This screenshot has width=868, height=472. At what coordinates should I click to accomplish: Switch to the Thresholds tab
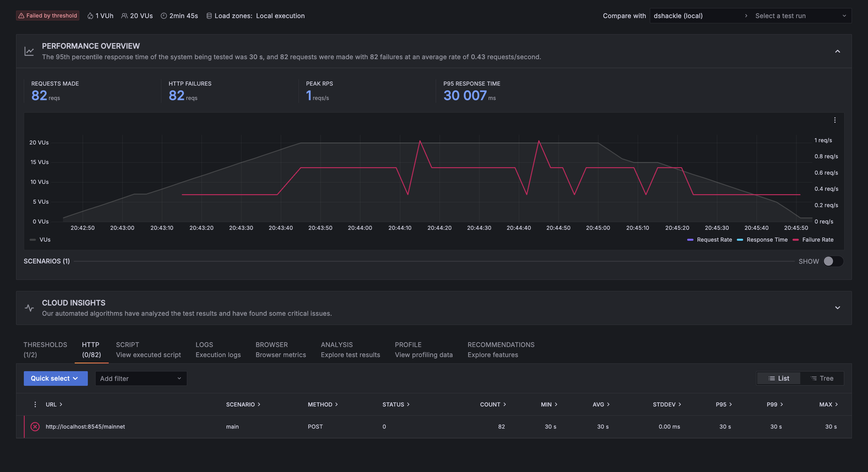[x=45, y=349]
